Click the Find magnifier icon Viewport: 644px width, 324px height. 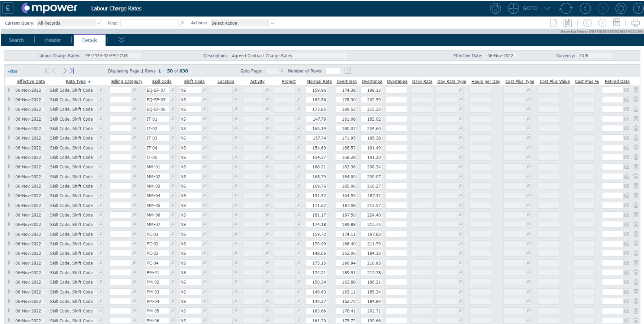[x=182, y=23]
